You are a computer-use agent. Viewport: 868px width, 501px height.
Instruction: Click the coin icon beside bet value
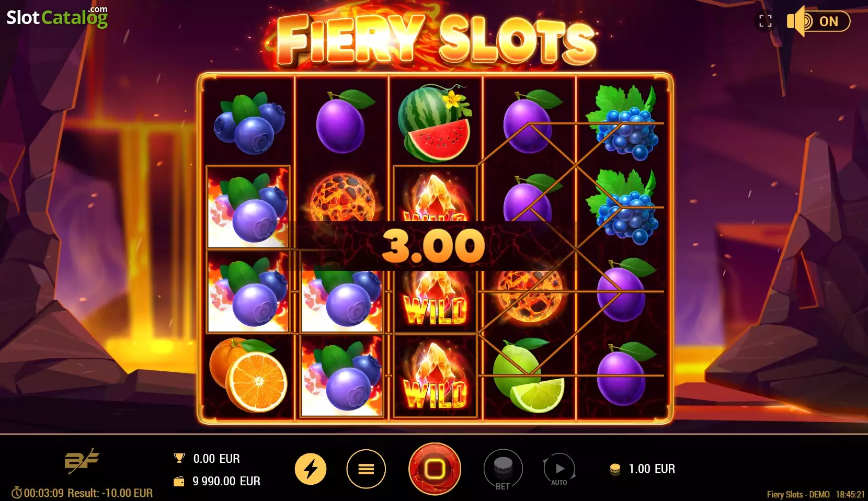point(615,469)
